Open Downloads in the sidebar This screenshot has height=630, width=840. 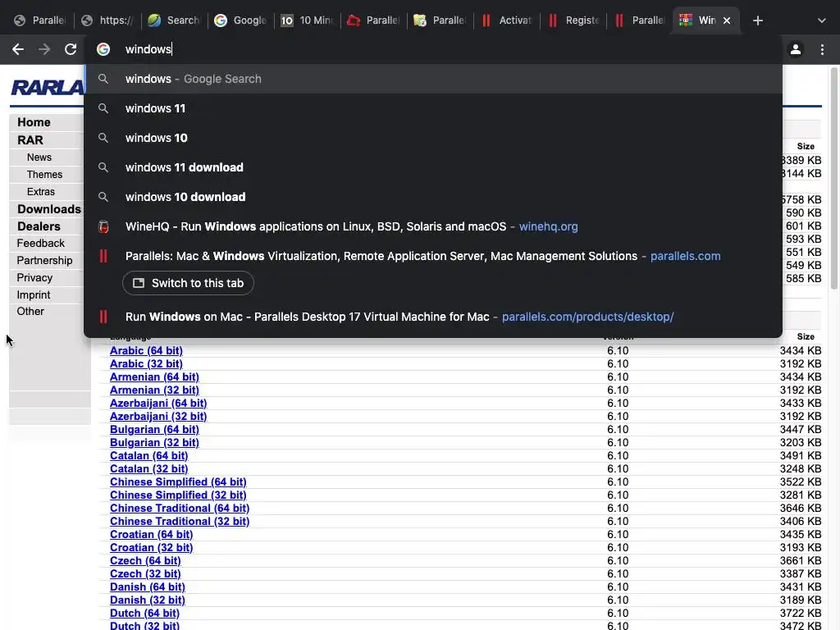pyautogui.click(x=48, y=209)
